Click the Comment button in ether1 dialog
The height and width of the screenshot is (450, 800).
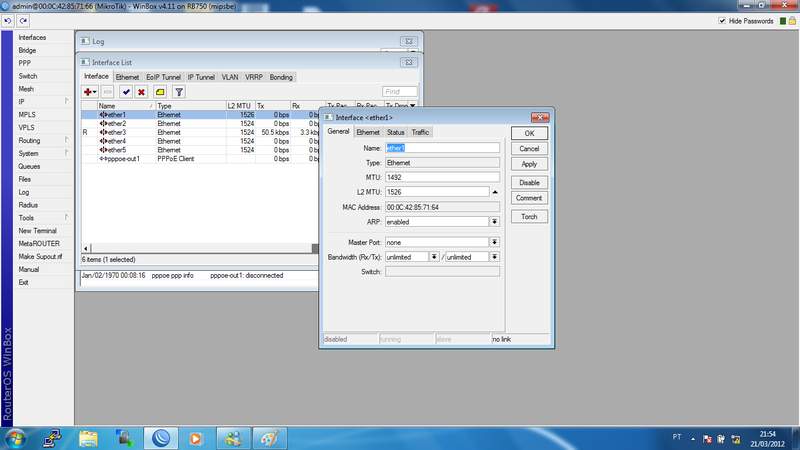tap(529, 197)
